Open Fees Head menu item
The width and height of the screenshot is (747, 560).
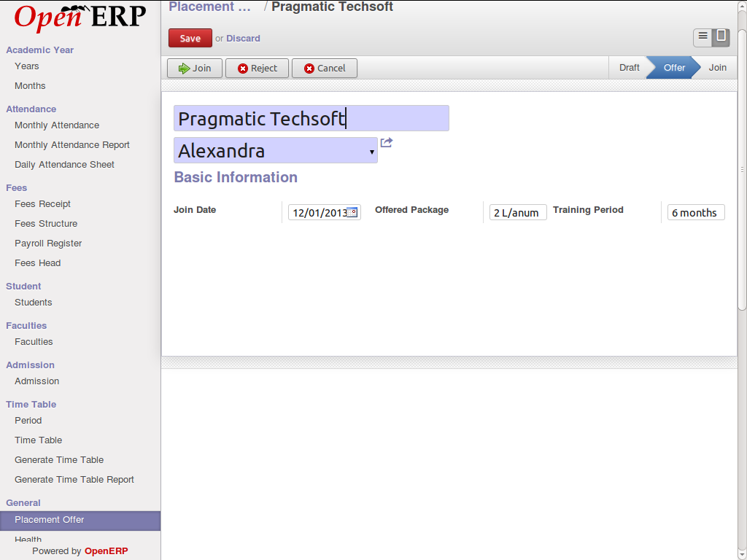(38, 262)
